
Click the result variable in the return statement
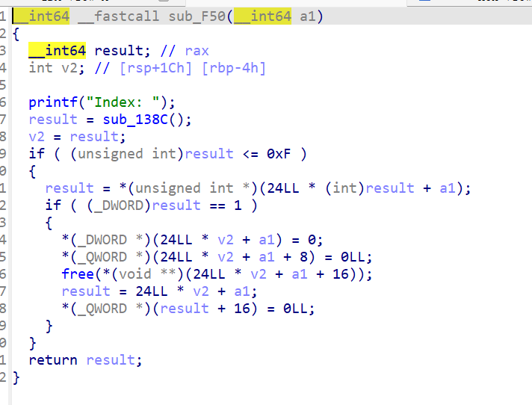point(111,360)
